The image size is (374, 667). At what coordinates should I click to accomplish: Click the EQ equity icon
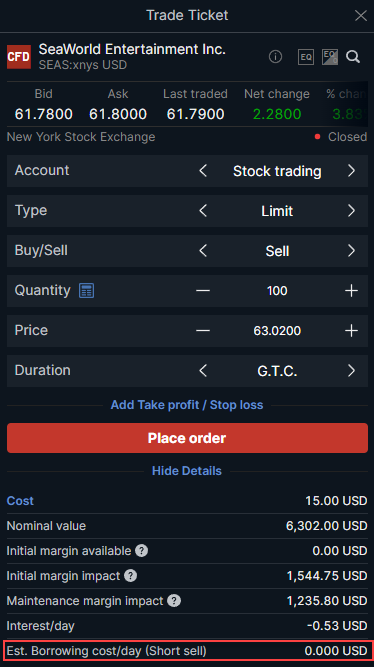click(306, 57)
